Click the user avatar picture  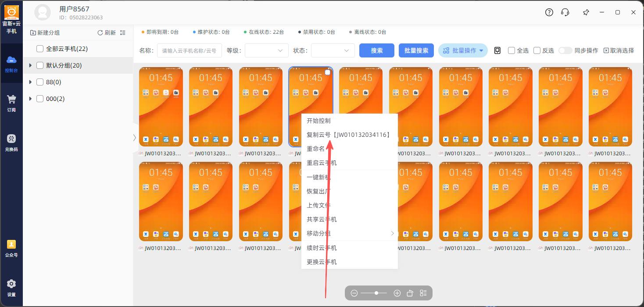[x=43, y=12]
